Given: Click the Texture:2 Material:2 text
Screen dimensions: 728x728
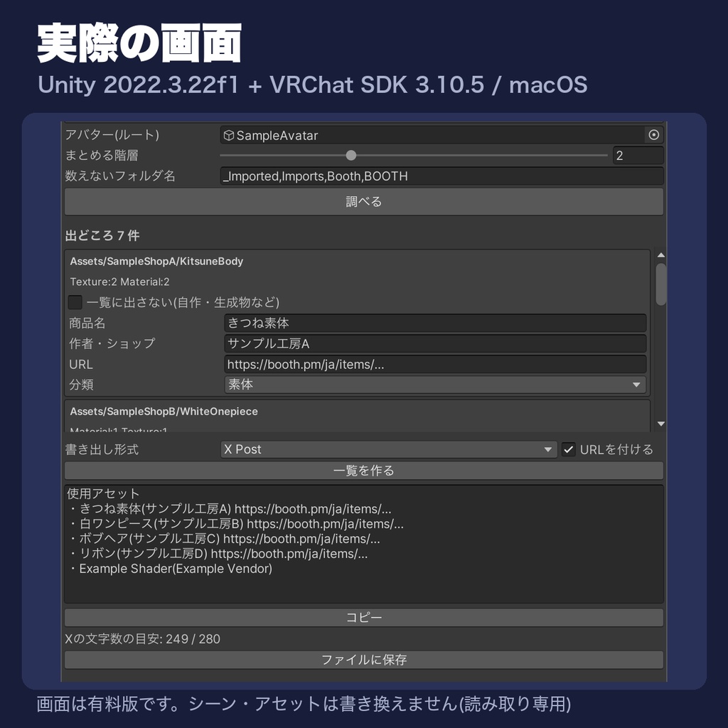Looking at the screenshot, I should pyautogui.click(x=119, y=282).
